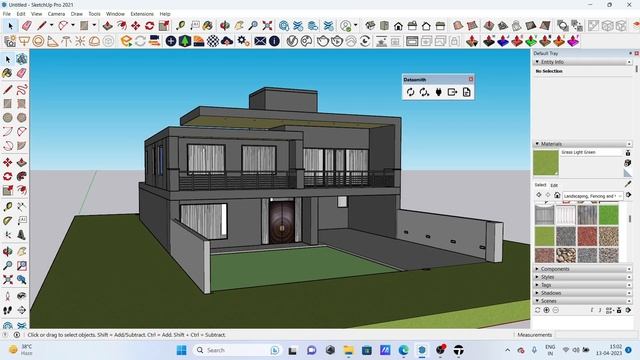Open File Explorer from taskbar

[x=348, y=350]
